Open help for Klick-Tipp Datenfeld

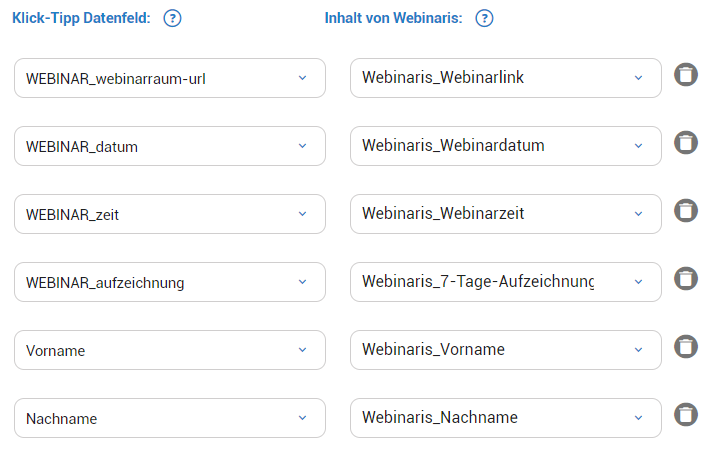click(173, 18)
